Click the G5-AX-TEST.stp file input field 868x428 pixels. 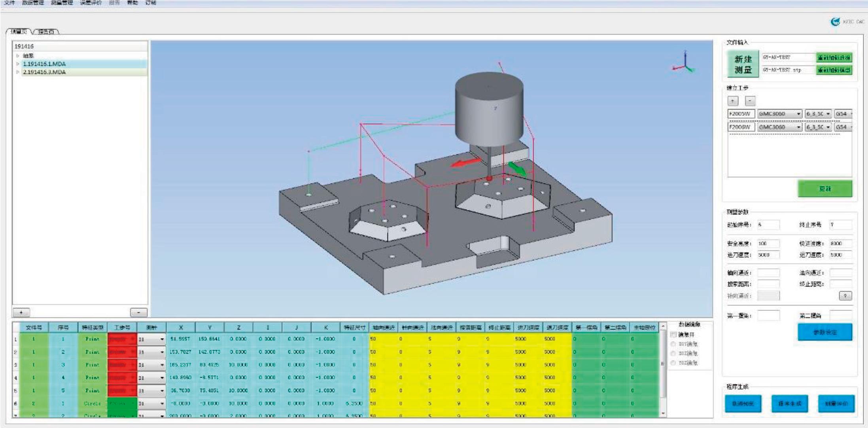coord(788,70)
